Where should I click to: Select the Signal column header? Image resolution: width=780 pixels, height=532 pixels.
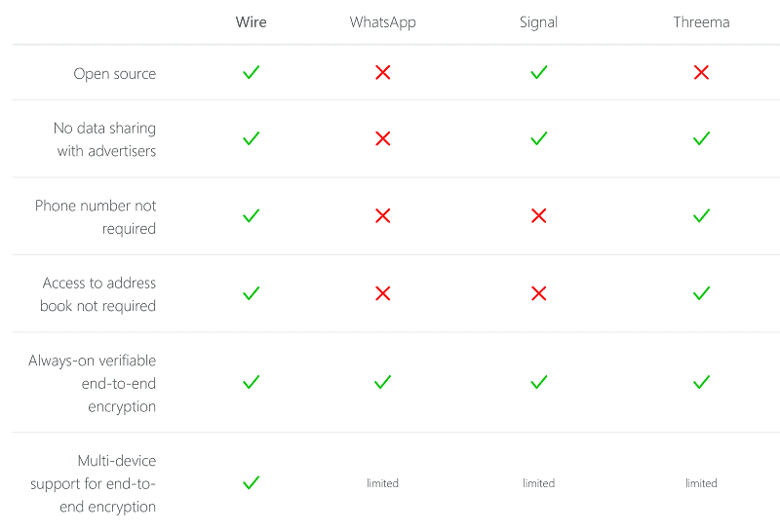(x=538, y=22)
